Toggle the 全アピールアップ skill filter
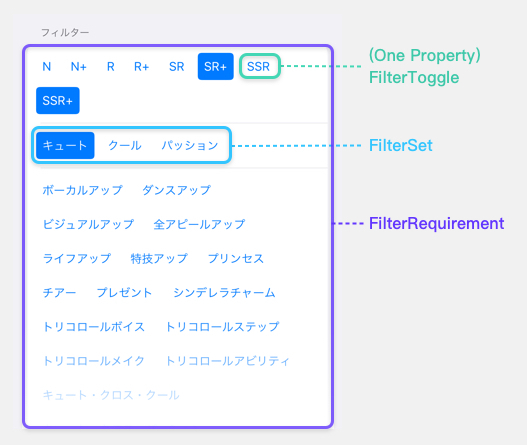Screen dimensions: 527x445 tap(199, 224)
